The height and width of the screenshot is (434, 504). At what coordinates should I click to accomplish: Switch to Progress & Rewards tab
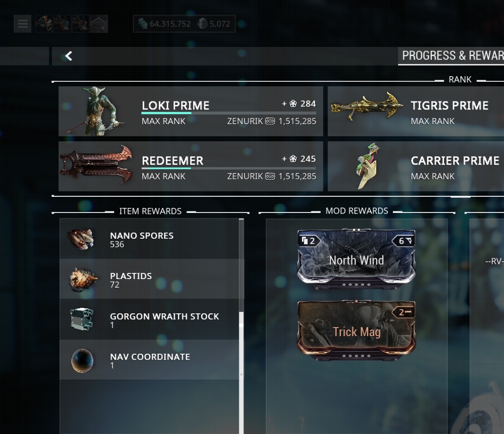450,56
